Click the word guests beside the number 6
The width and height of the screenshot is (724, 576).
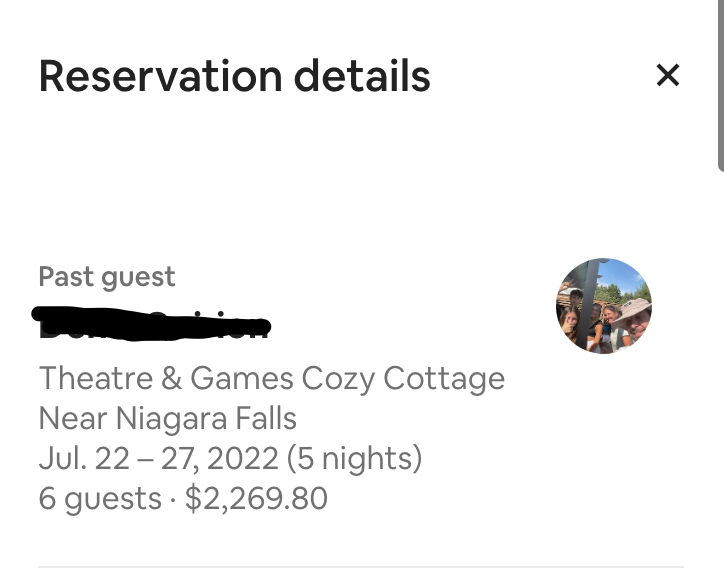[111, 498]
